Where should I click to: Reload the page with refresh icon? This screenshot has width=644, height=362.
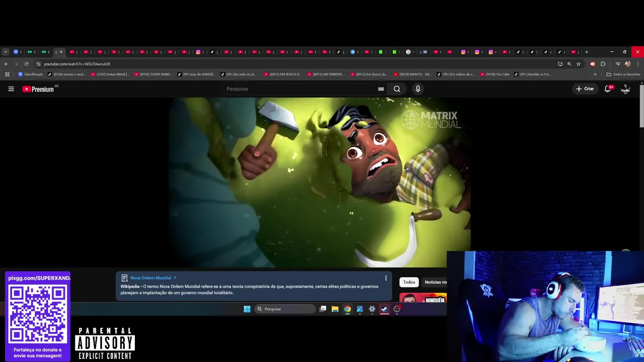[26, 64]
